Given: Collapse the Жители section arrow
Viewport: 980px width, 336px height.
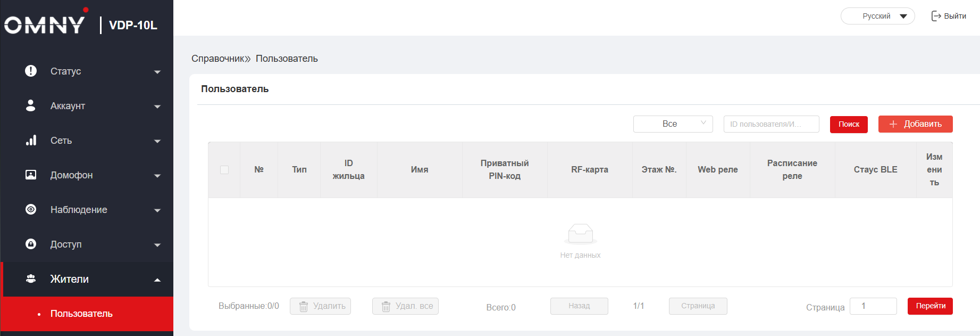Looking at the screenshot, I should 157,280.
